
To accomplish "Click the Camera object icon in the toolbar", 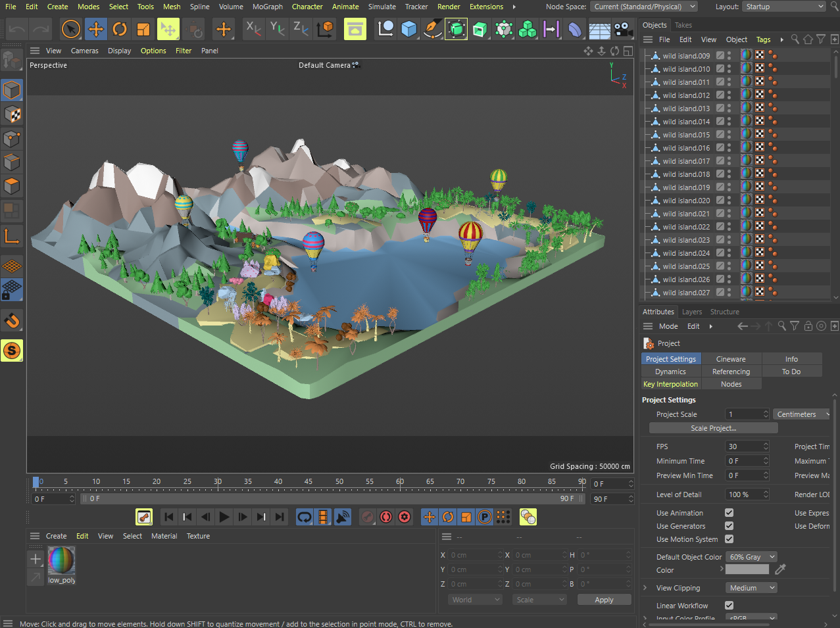I will point(622,30).
